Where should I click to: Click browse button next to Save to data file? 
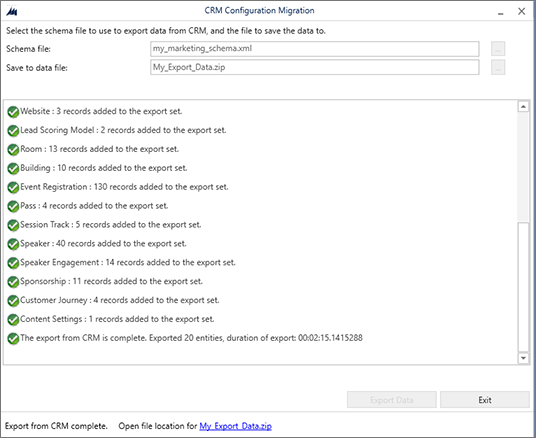point(498,67)
